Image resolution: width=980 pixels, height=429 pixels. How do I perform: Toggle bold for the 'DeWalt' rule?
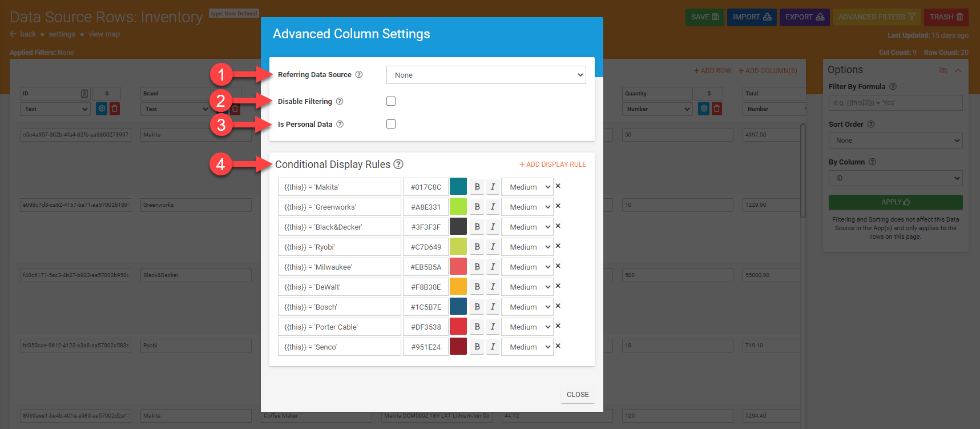(x=477, y=287)
